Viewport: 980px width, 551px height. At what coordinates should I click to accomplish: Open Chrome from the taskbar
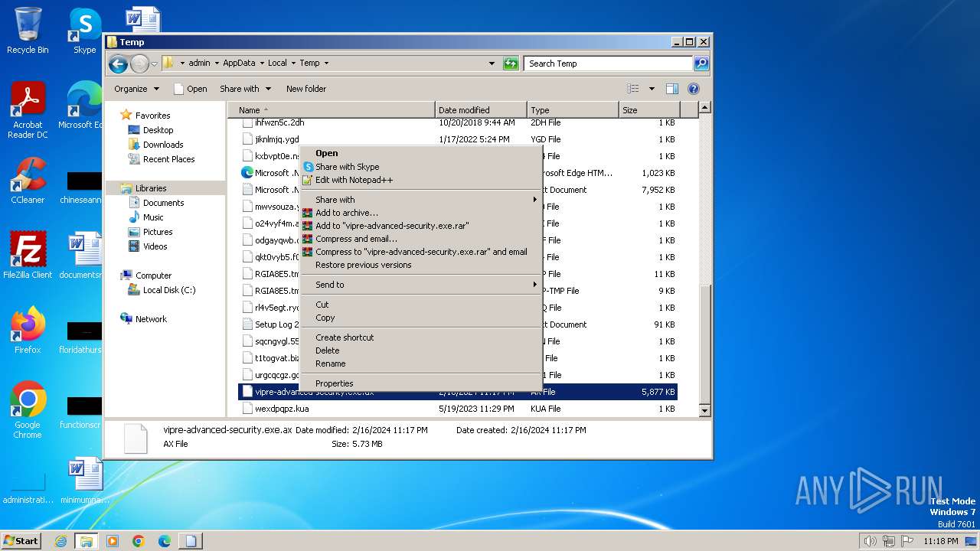coord(139,541)
